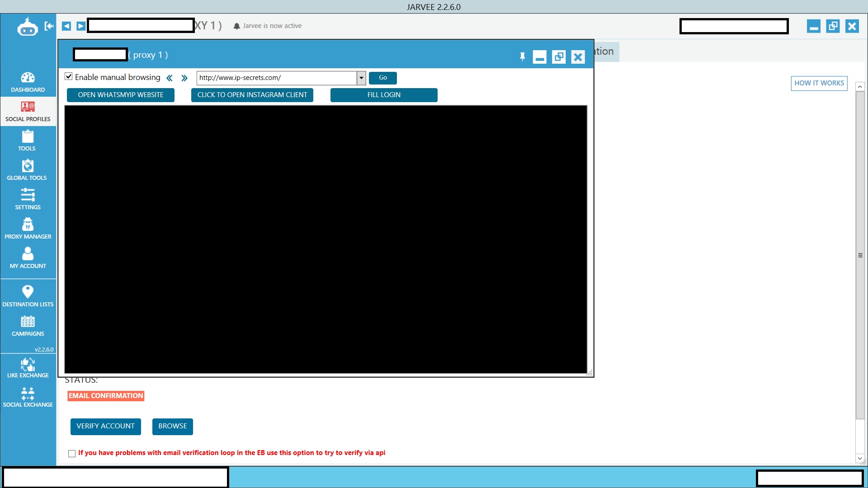Restore the main Jarvee window
The image size is (868, 488).
coord(833,26)
